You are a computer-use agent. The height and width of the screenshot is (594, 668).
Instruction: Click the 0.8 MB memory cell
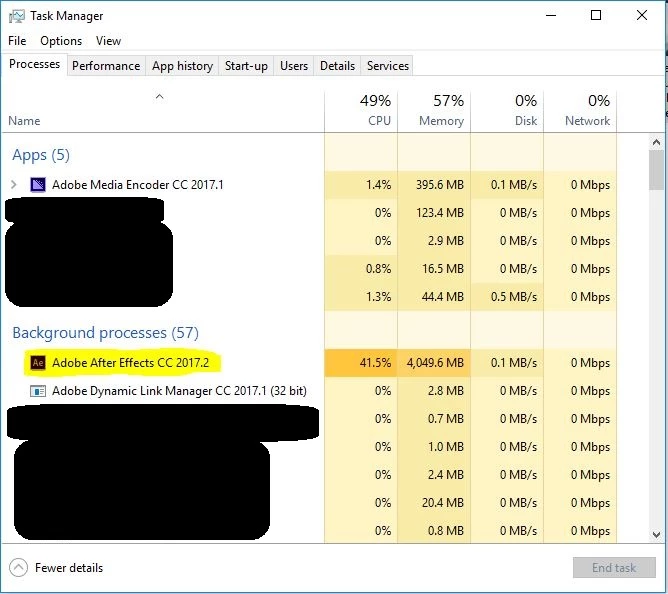(x=434, y=531)
